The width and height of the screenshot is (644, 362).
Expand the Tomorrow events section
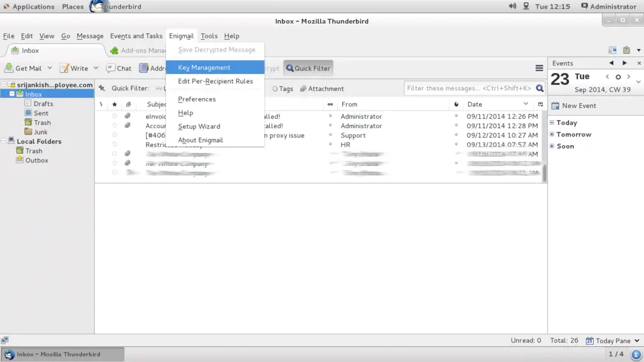click(x=552, y=134)
